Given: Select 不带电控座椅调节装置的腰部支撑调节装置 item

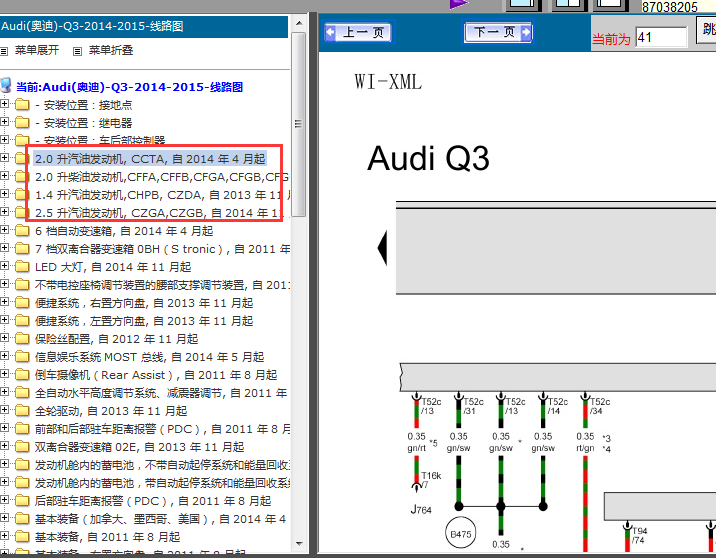Looking at the screenshot, I should point(162,285).
